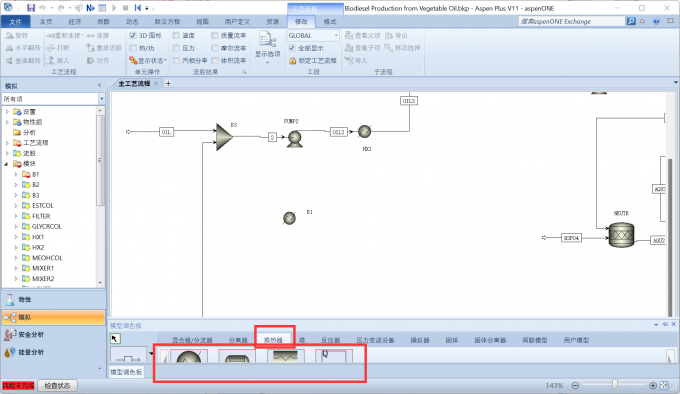Open the 物性 properties environment
This screenshot has height=394, width=680.
(54, 300)
